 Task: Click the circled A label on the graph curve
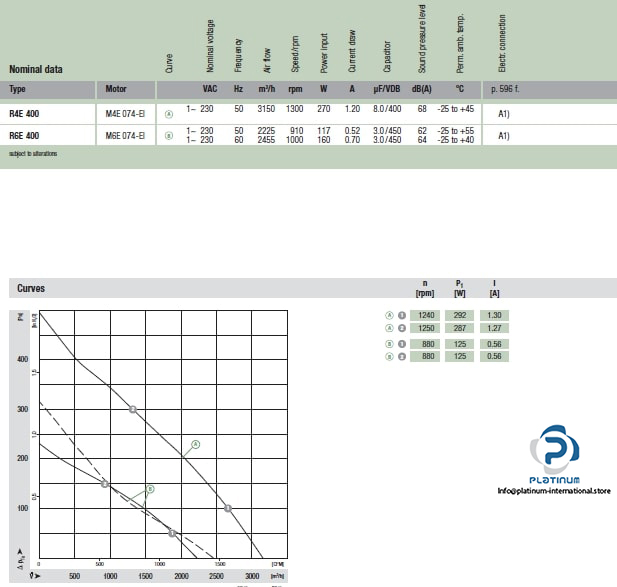point(196,443)
